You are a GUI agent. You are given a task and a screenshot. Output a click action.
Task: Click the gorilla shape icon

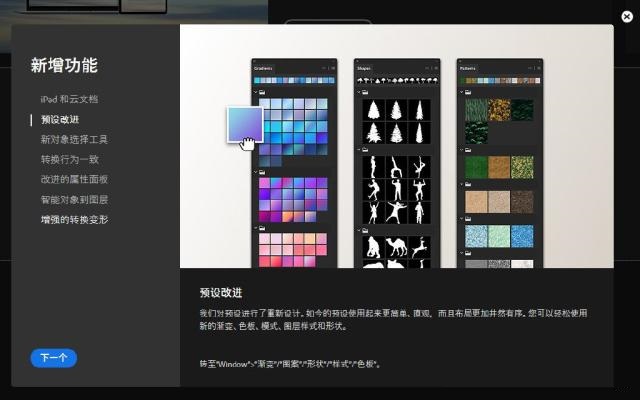(373, 247)
